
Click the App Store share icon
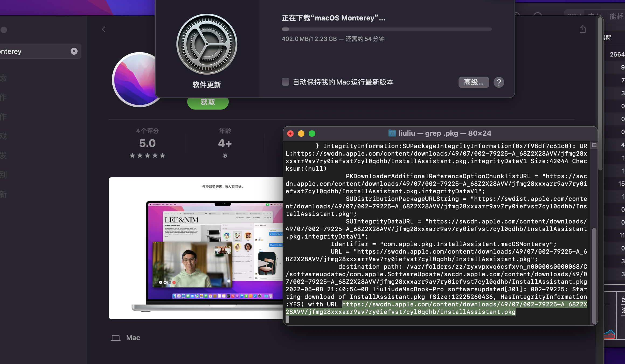click(x=582, y=29)
